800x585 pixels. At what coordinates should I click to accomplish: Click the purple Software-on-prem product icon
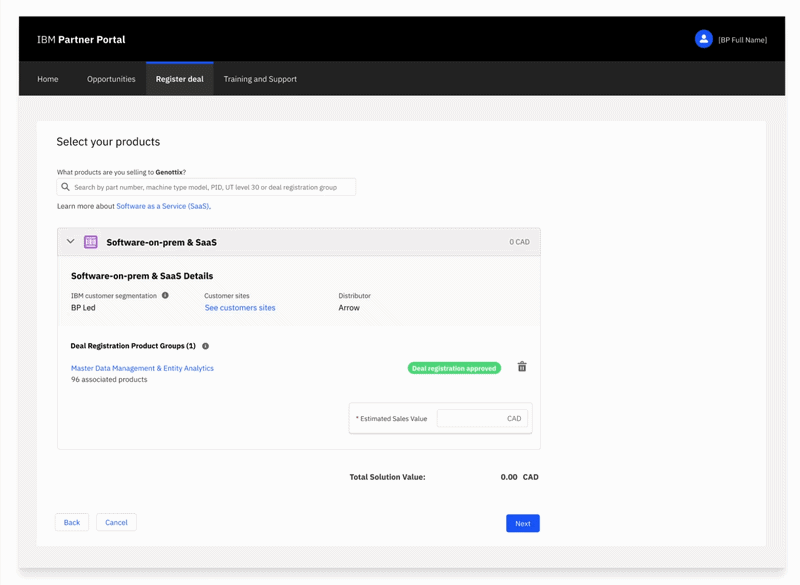[91, 242]
